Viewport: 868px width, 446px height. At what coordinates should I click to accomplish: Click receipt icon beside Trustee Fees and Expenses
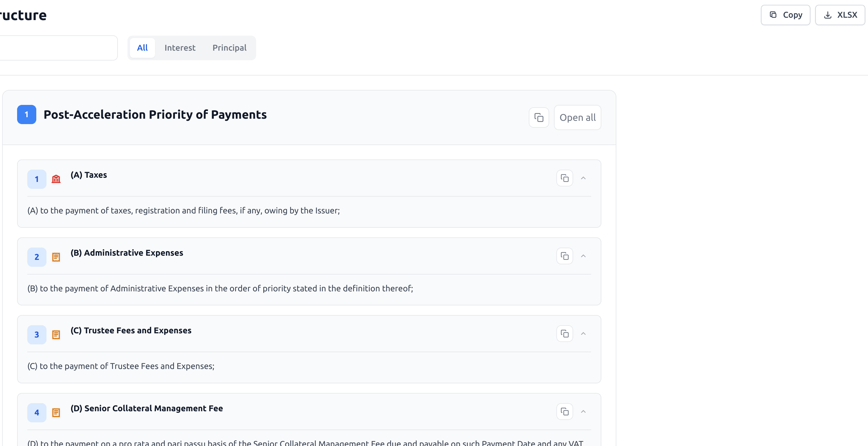56,334
